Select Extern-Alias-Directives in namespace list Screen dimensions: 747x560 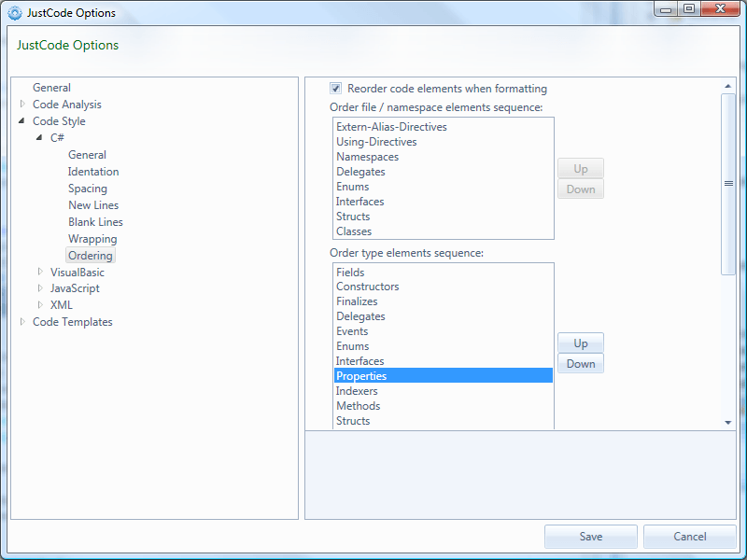pyautogui.click(x=444, y=127)
